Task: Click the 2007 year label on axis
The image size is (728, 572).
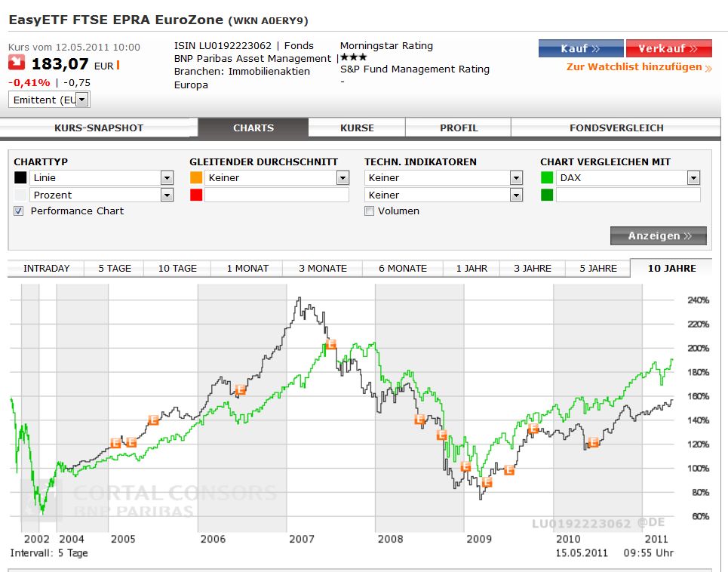Action: pyautogui.click(x=301, y=539)
